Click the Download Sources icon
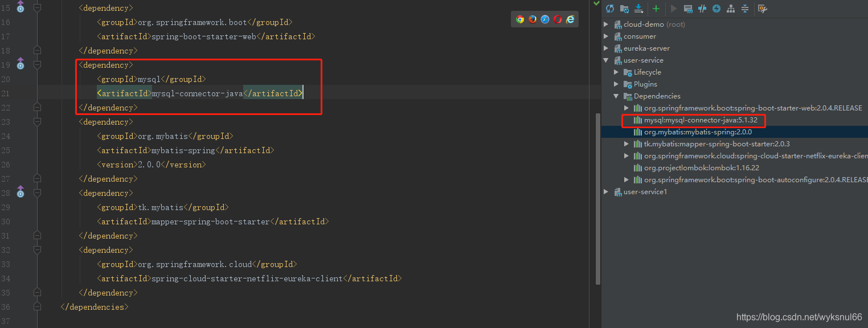Screen dimensions: 868x328 638,9
